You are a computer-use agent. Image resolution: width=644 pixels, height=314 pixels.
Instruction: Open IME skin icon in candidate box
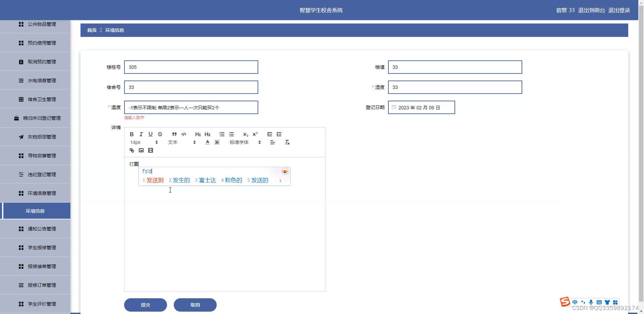pyautogui.click(x=285, y=171)
